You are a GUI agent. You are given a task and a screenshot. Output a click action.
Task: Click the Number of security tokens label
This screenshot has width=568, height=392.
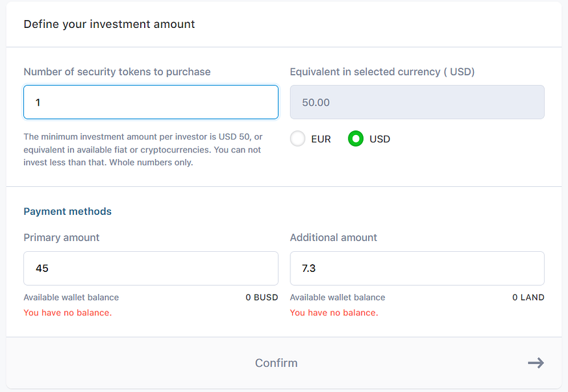click(x=117, y=72)
